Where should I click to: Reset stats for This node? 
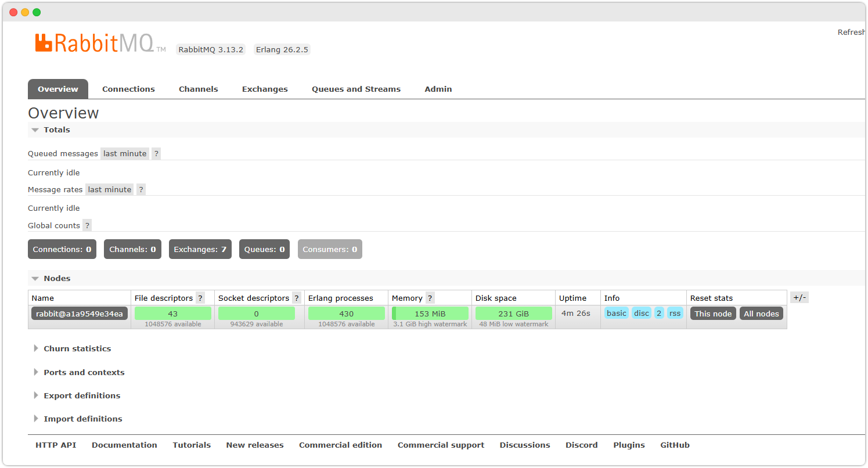click(713, 314)
